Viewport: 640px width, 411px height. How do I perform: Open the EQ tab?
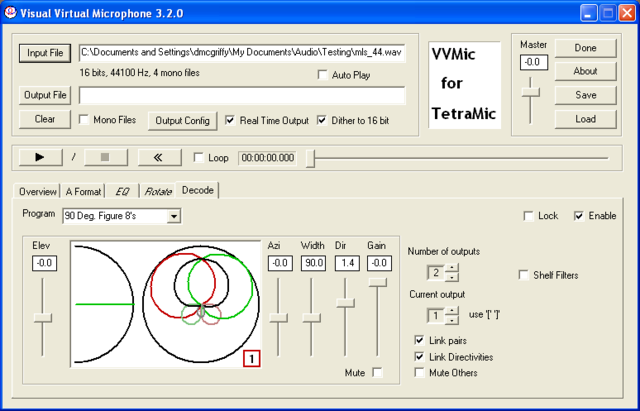pyautogui.click(x=122, y=191)
